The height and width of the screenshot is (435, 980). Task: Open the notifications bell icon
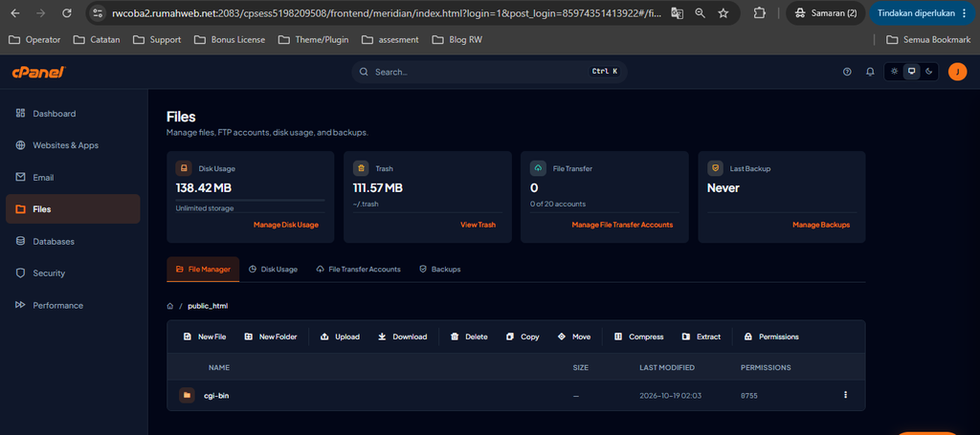pyautogui.click(x=869, y=72)
